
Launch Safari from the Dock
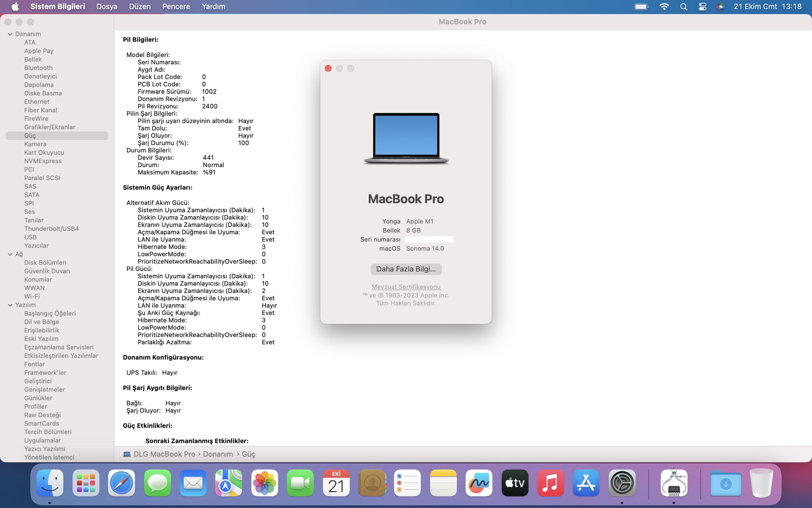click(x=121, y=483)
